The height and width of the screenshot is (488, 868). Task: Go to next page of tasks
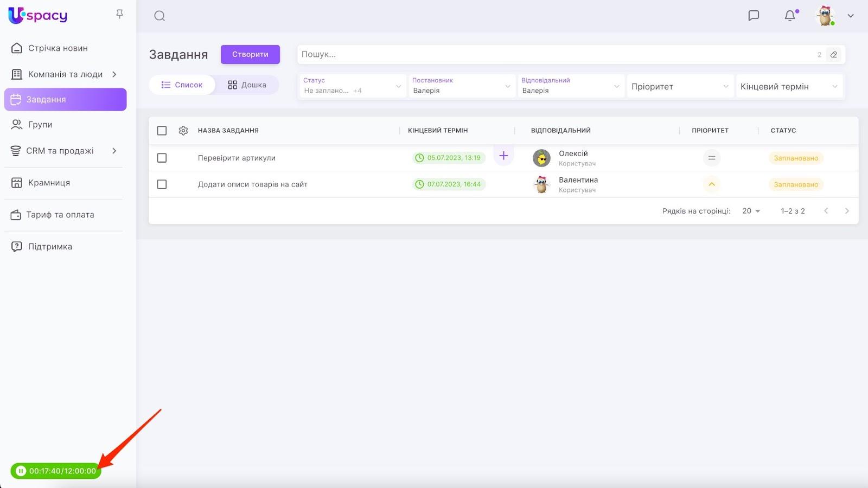point(847,211)
